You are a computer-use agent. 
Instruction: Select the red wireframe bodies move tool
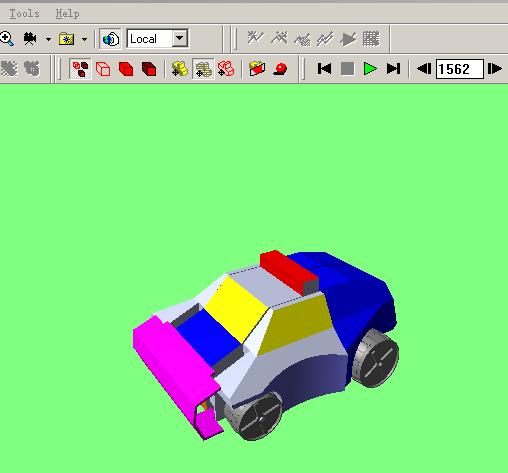click(x=226, y=69)
